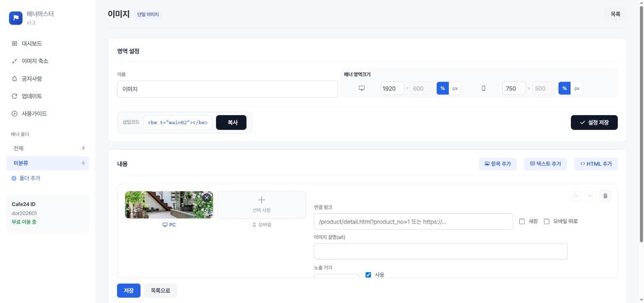Select the 미분류 banner folder
The image size is (644, 303).
point(48,163)
